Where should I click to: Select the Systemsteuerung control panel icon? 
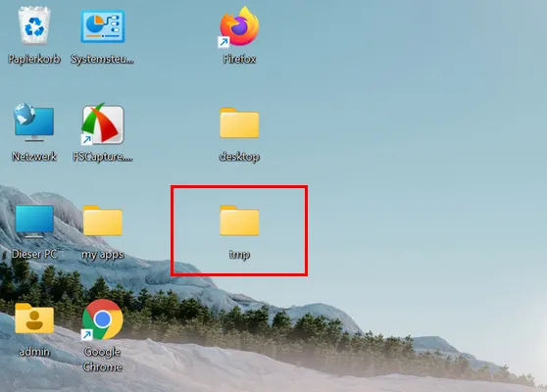tap(103, 26)
